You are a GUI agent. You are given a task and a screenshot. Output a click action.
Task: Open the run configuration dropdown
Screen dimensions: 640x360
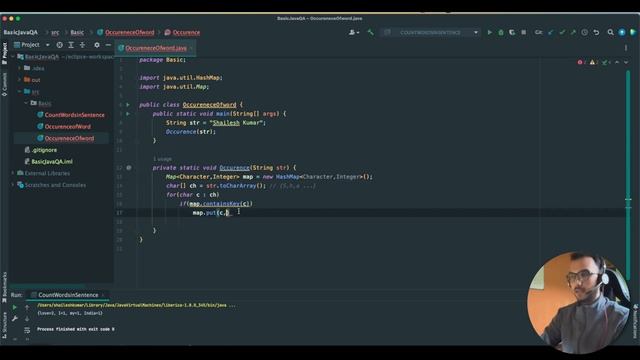[x=431, y=32]
